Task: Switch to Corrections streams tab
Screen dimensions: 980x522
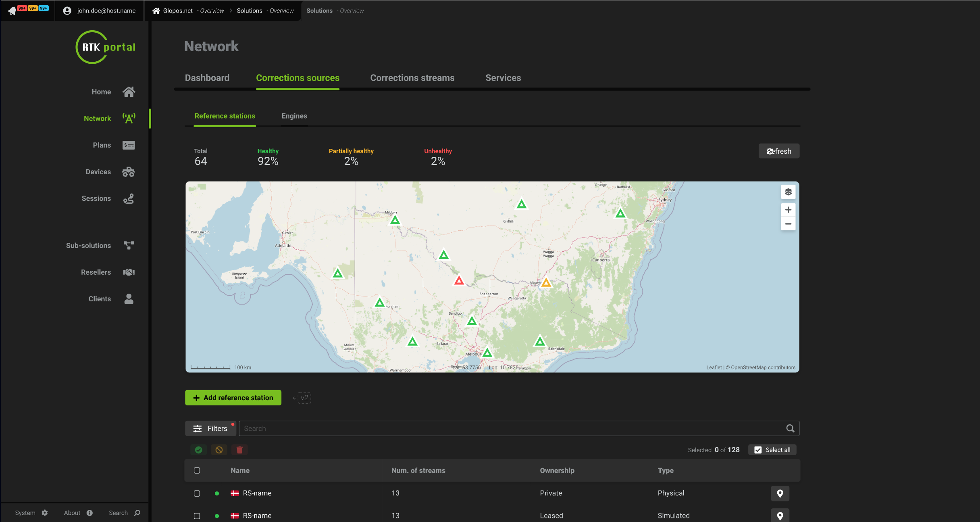Action: pyautogui.click(x=412, y=78)
